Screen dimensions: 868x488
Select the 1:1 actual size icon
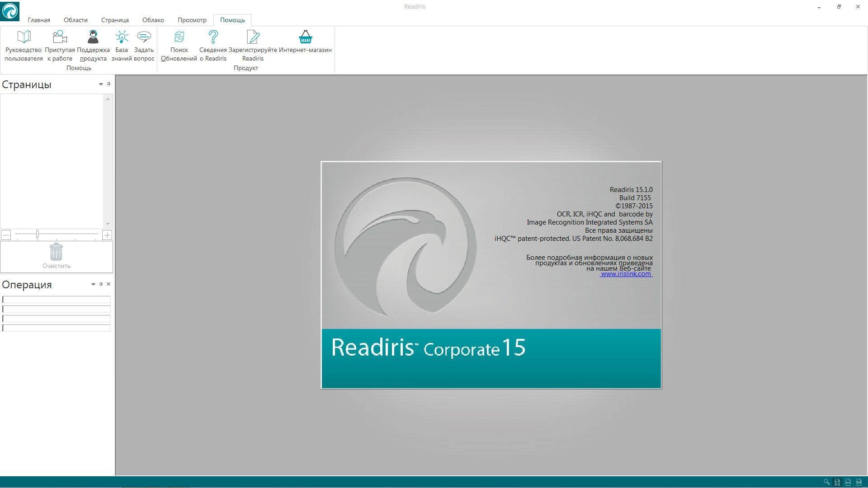pyautogui.click(x=859, y=482)
